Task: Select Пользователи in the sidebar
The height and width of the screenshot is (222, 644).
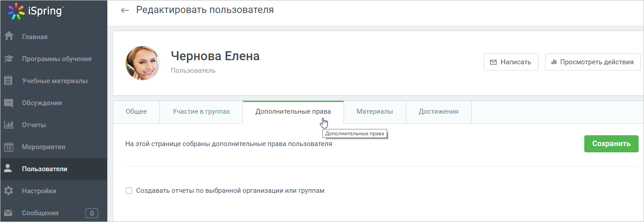Action: coord(53,169)
